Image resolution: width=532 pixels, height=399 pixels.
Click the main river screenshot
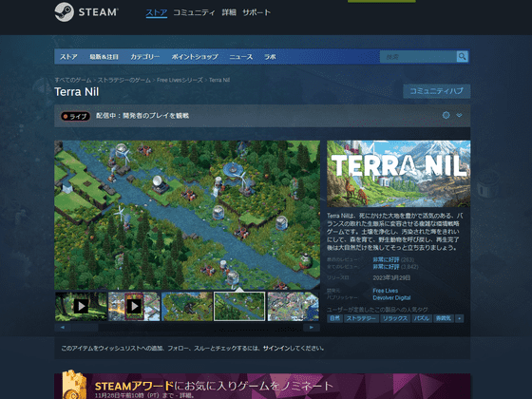pos(187,215)
